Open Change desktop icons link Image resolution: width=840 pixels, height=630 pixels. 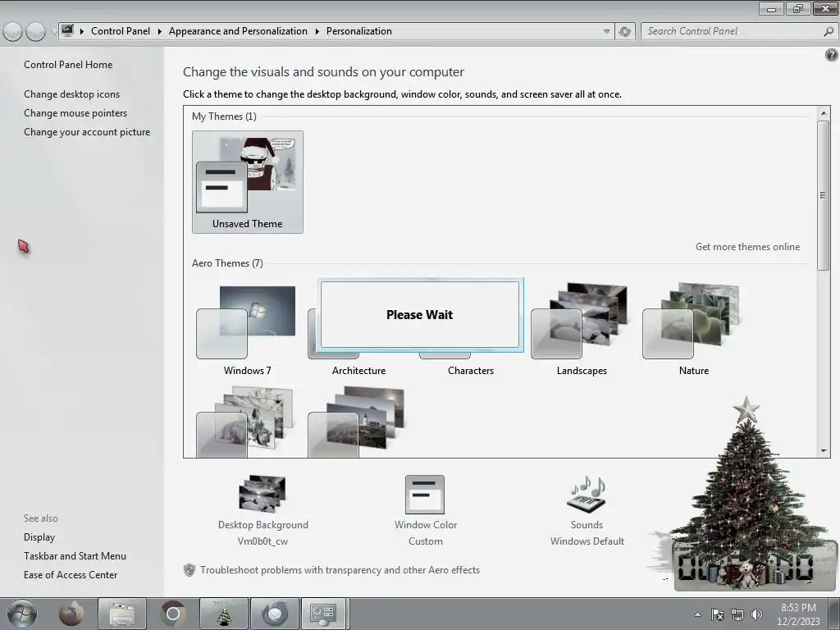coord(72,94)
